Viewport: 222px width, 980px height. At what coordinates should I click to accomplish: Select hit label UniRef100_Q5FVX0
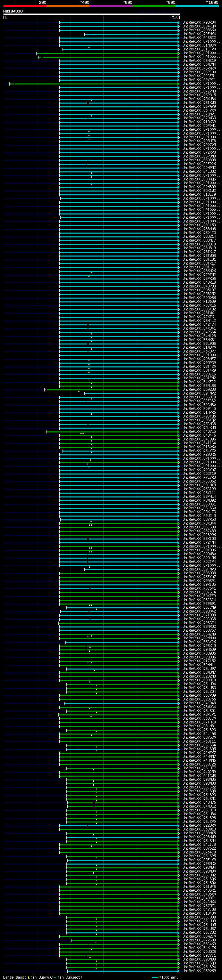199,110
